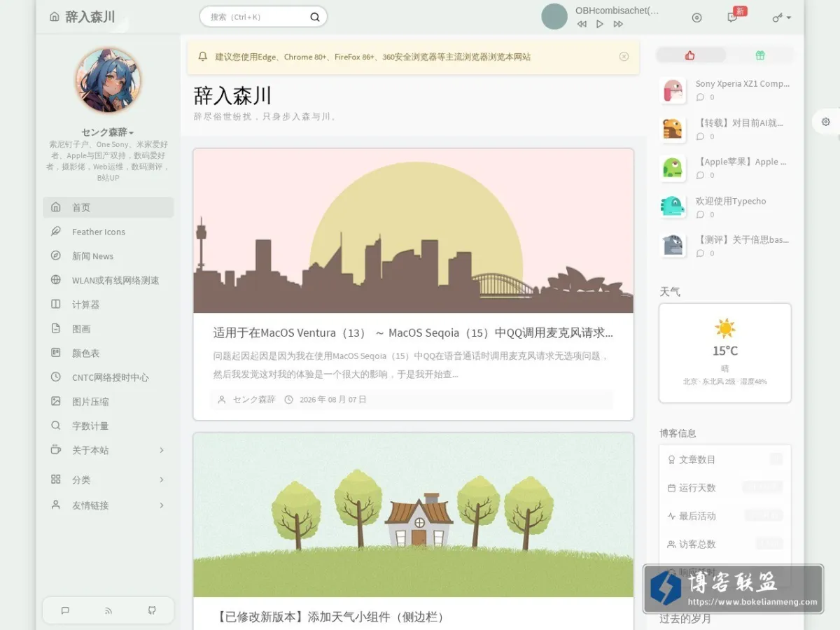Switch to the gift random posts tab
840x630 pixels.
(760, 55)
